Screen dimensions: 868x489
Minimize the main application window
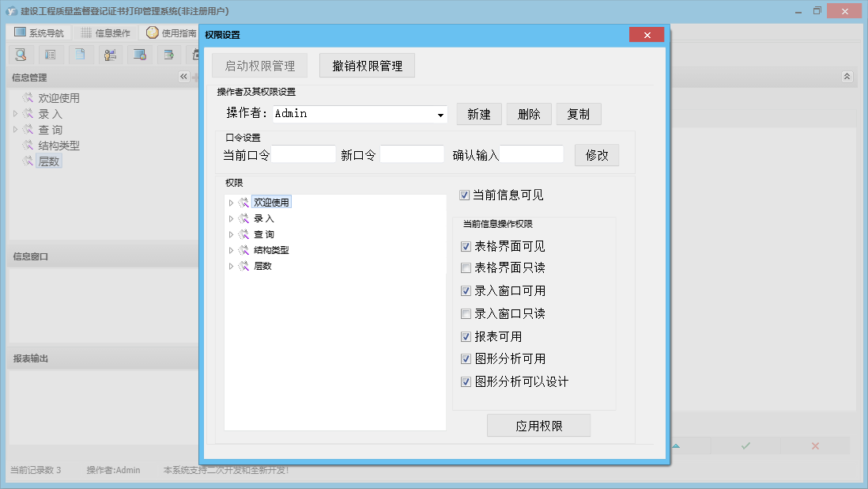[x=798, y=11]
